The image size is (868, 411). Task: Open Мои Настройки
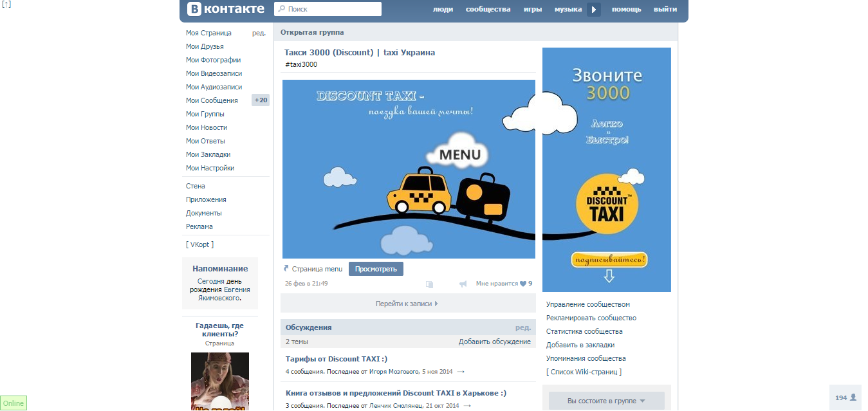(210, 168)
